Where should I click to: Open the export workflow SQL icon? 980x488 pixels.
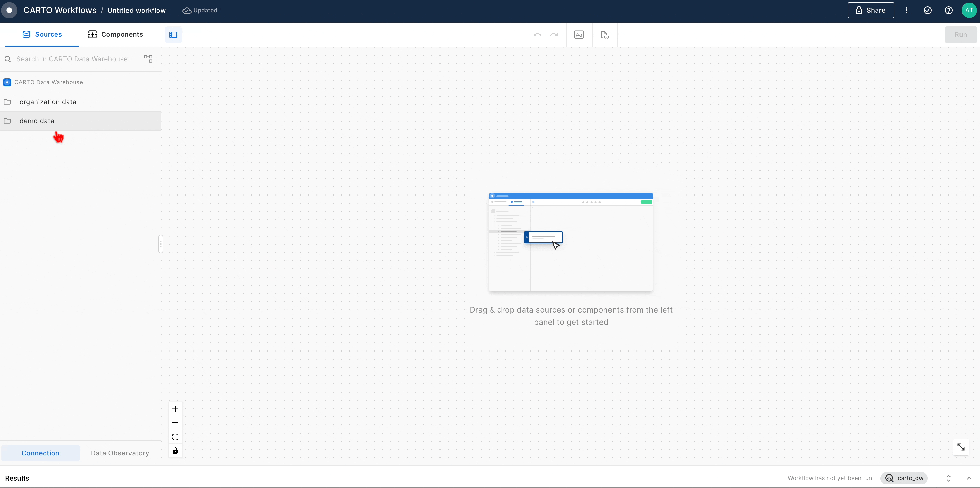coord(605,35)
